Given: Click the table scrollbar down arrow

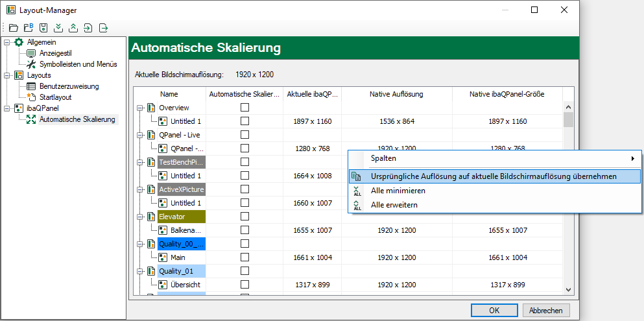Looking at the screenshot, I should click(568, 290).
